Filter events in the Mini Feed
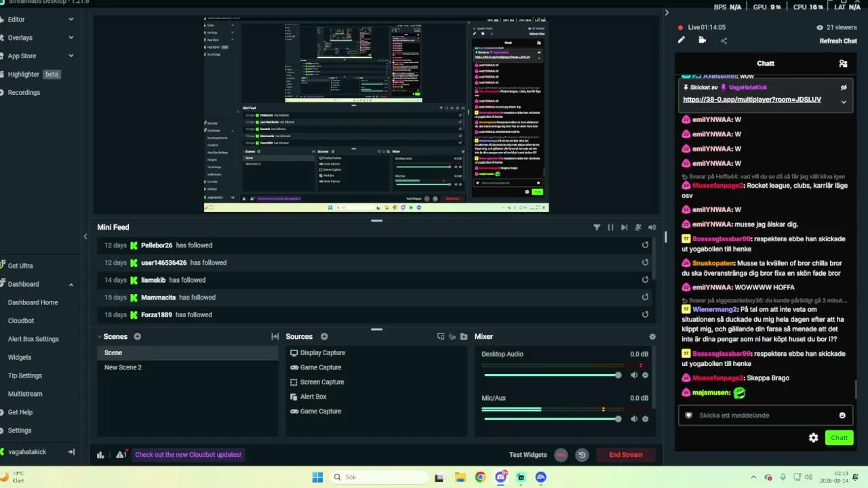The height and width of the screenshot is (488, 868). [x=597, y=228]
